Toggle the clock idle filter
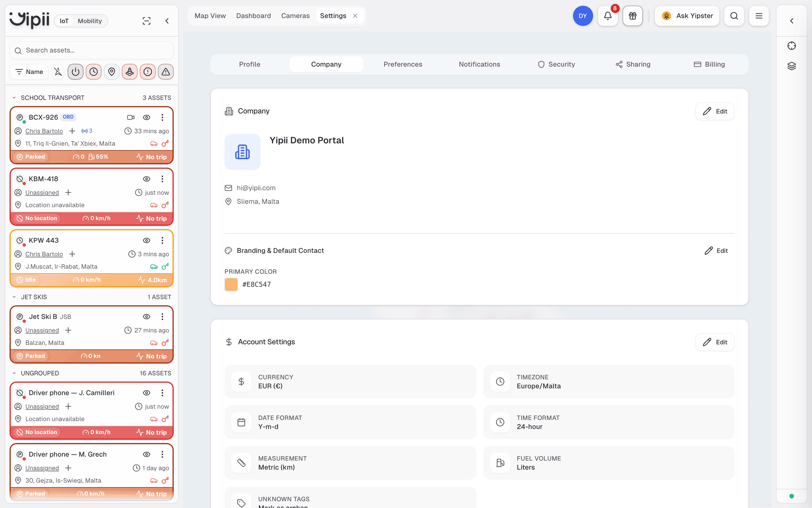This screenshot has width=812, height=508. [x=94, y=72]
